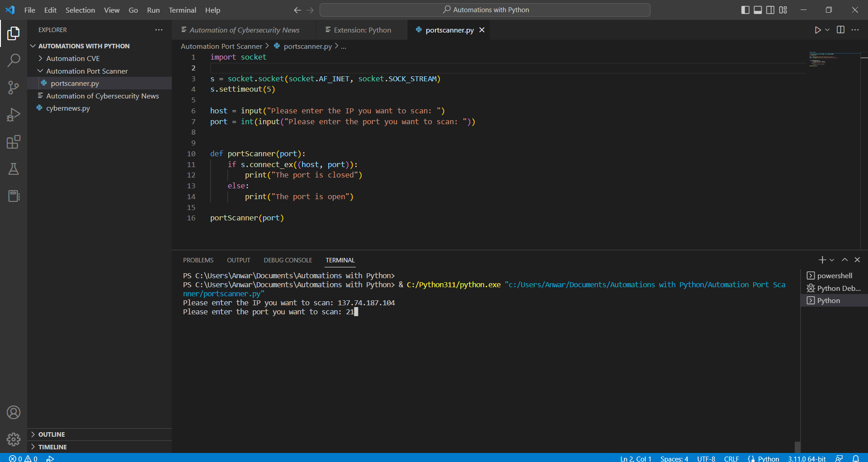Change encoding via UTF-8 status item
This screenshot has height=462, width=868.
coord(706,458)
